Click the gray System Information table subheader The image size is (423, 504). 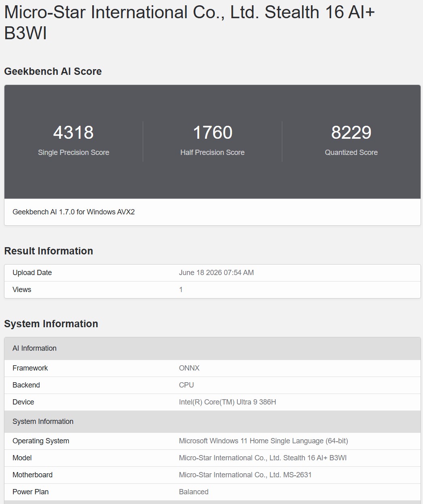pos(212,421)
